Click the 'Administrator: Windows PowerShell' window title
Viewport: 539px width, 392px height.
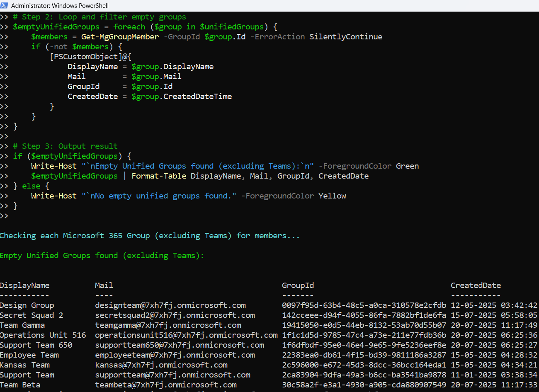tap(60, 6)
